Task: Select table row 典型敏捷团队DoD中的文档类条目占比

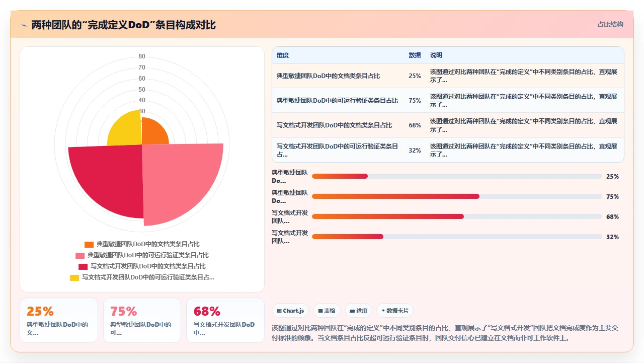Action: coord(448,76)
